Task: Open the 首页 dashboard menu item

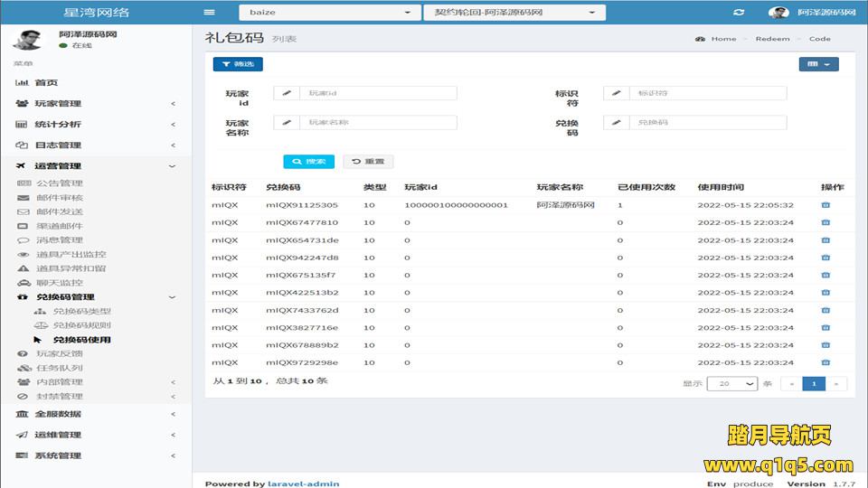Action: 46,83
